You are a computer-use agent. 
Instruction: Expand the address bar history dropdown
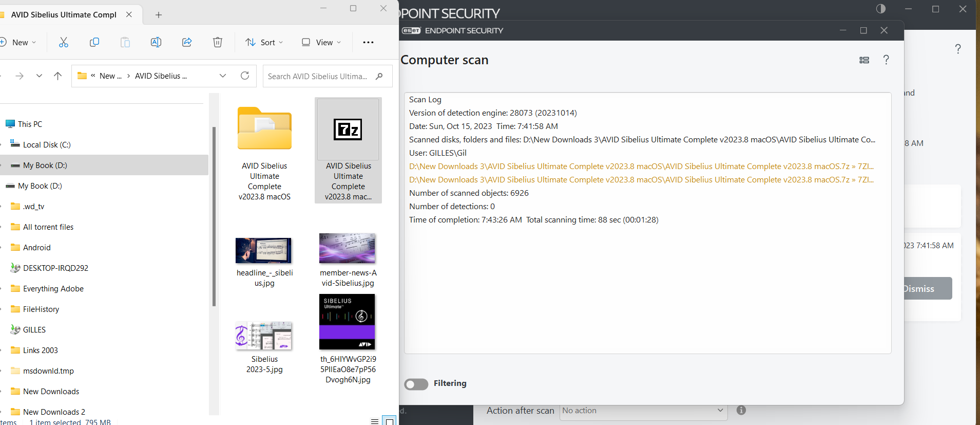pos(223,76)
